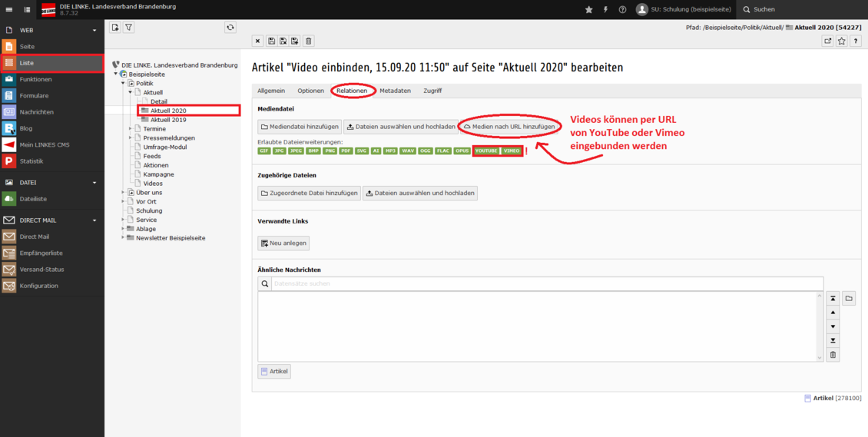
Task: Collapse the WEB module group
Action: pyautogui.click(x=52, y=30)
